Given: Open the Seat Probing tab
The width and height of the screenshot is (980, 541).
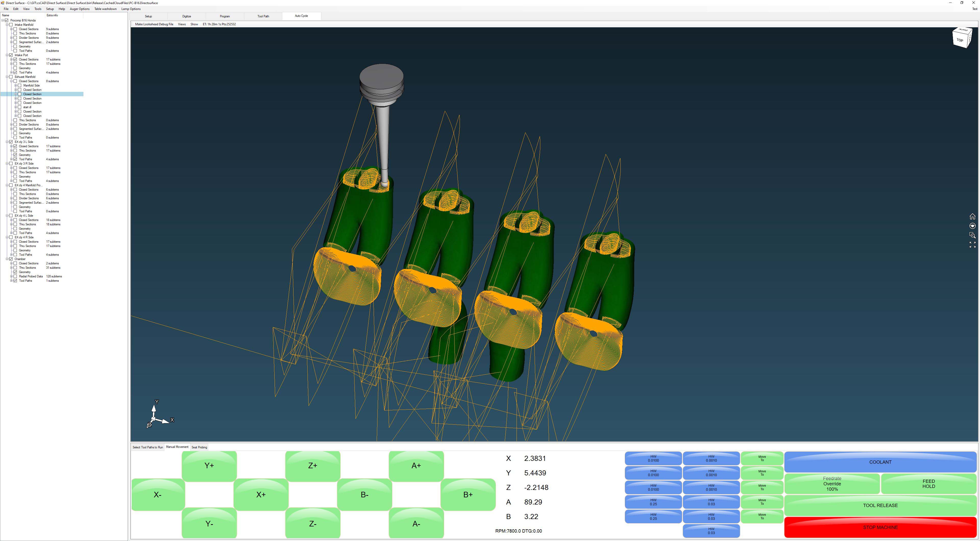Looking at the screenshot, I should click(x=199, y=447).
